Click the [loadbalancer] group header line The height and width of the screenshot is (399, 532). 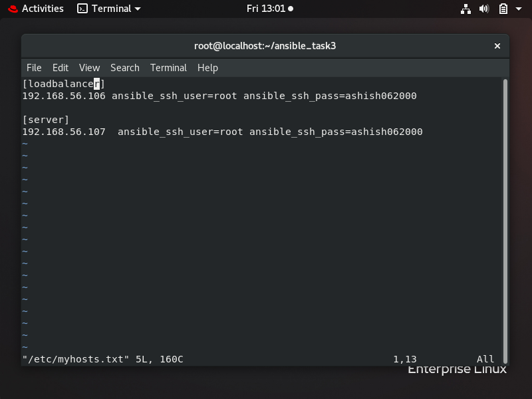coord(63,83)
